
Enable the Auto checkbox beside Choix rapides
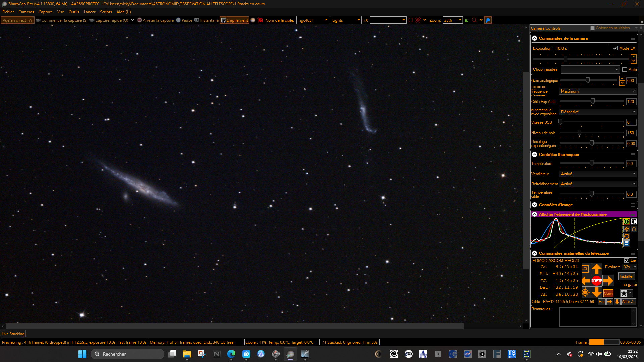625,70
